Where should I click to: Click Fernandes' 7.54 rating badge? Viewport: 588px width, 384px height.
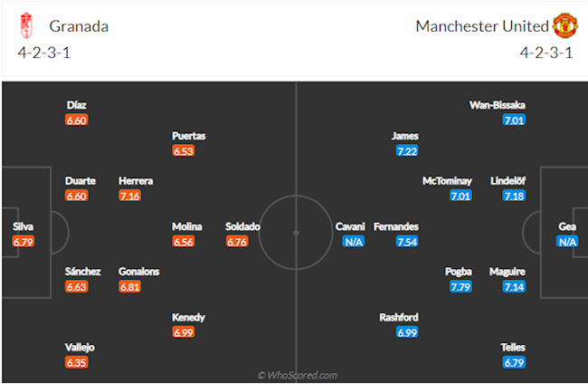[407, 242]
